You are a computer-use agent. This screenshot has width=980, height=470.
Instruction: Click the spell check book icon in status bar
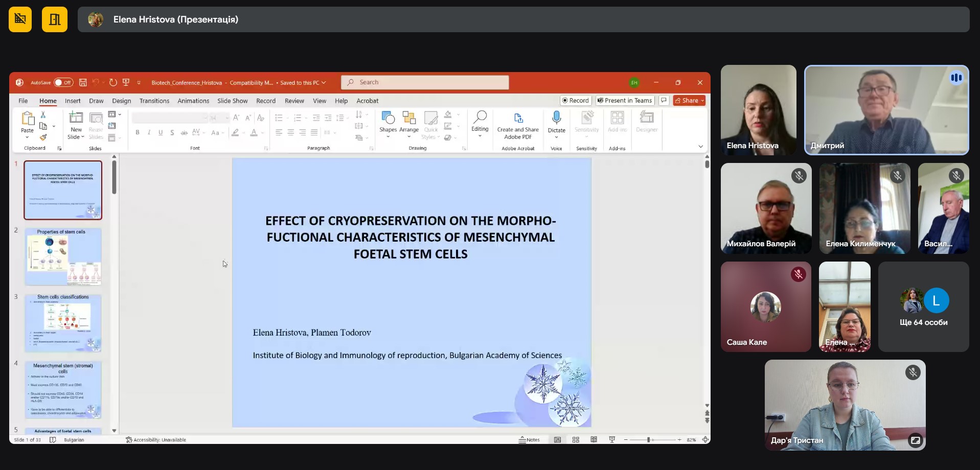(53, 439)
